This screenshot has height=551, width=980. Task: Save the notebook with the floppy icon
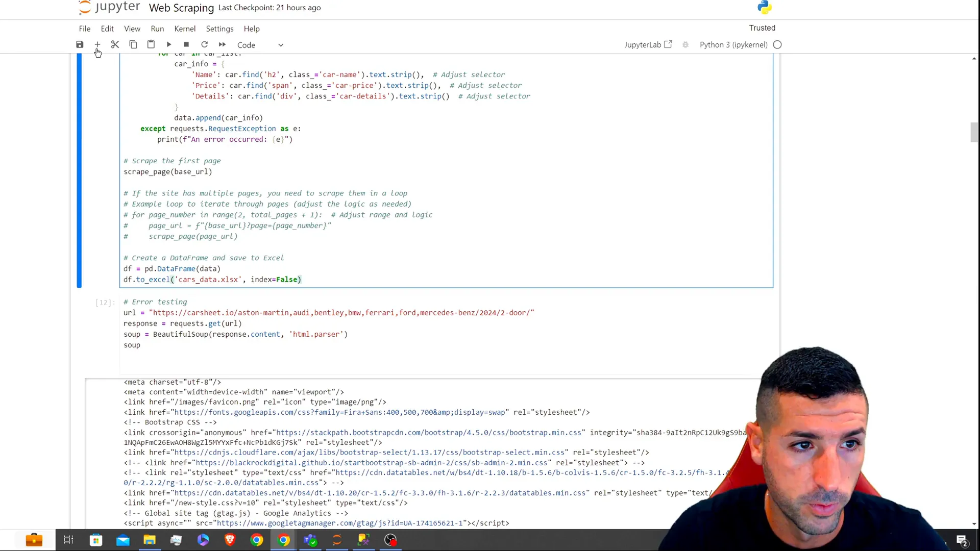[80, 45]
